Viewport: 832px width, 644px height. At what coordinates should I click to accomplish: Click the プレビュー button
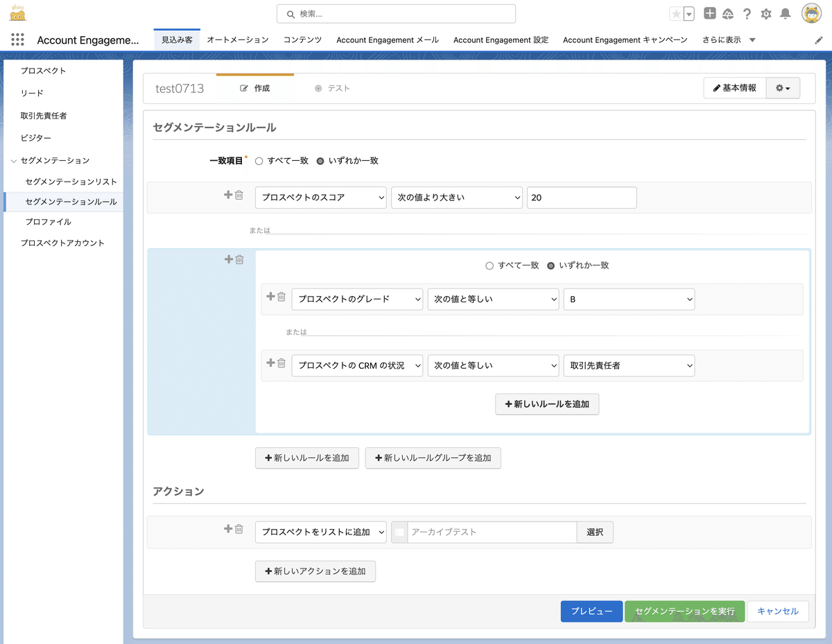pos(591,611)
